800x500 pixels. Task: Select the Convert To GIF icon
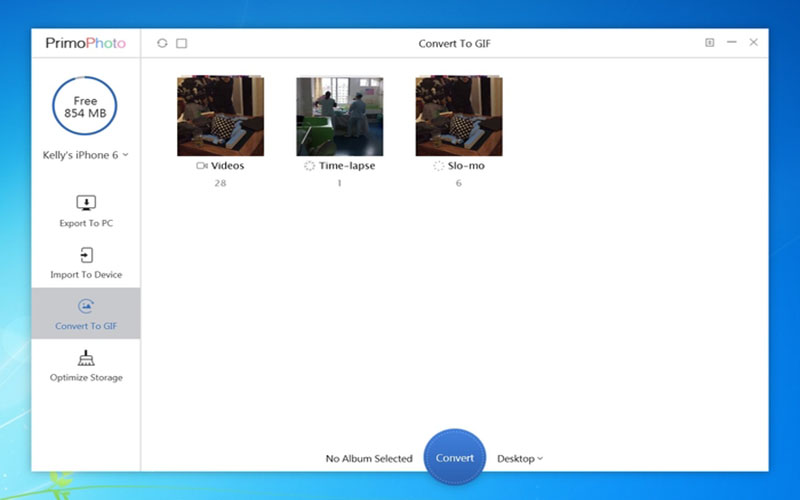point(86,306)
